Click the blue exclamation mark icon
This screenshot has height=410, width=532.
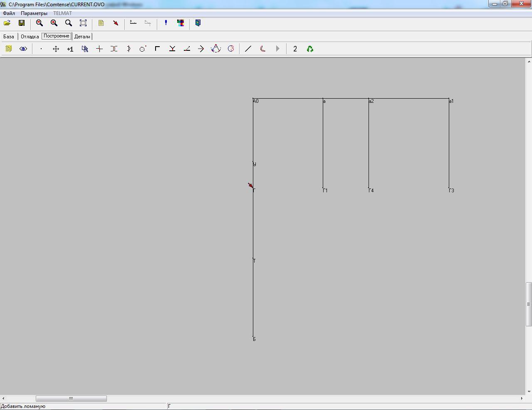[x=166, y=23]
